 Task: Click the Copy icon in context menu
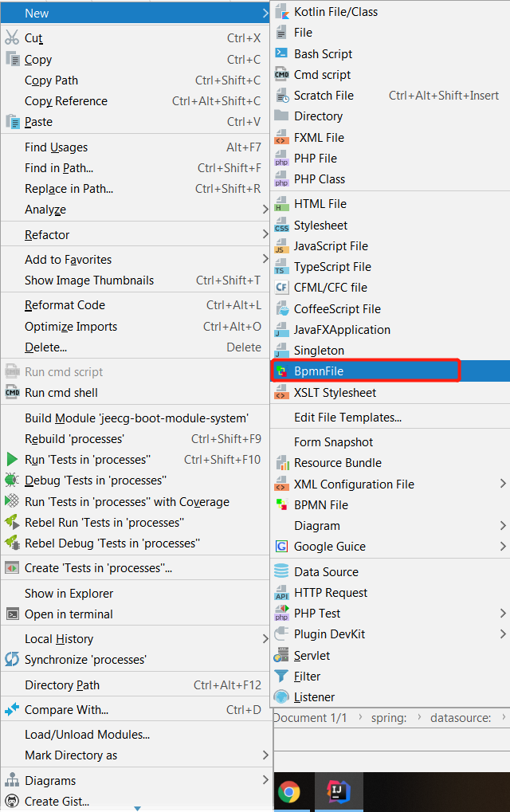pos(13,58)
